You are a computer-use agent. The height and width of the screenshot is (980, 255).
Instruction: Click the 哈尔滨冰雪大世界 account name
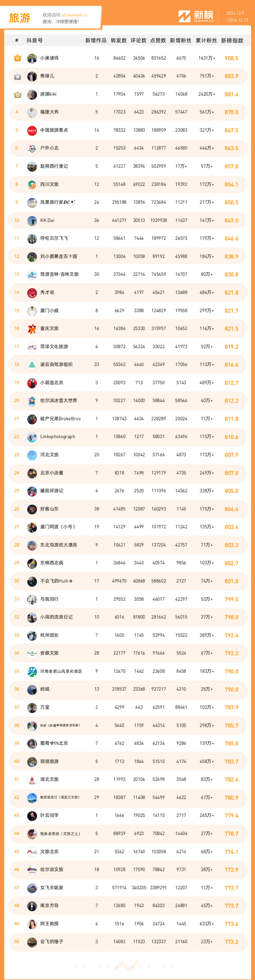tap(59, 401)
